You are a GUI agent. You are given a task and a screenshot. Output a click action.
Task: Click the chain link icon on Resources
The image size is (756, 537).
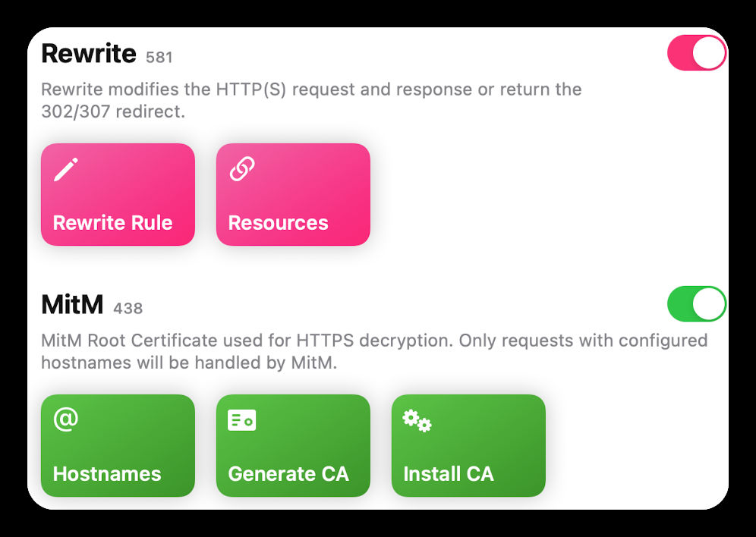point(241,169)
